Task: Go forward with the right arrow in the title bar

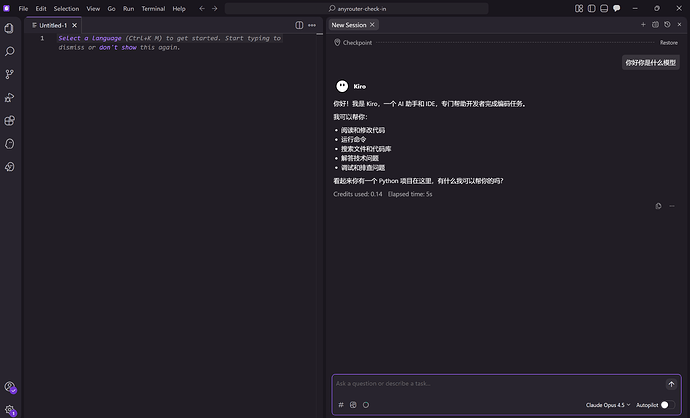Action: coord(214,8)
